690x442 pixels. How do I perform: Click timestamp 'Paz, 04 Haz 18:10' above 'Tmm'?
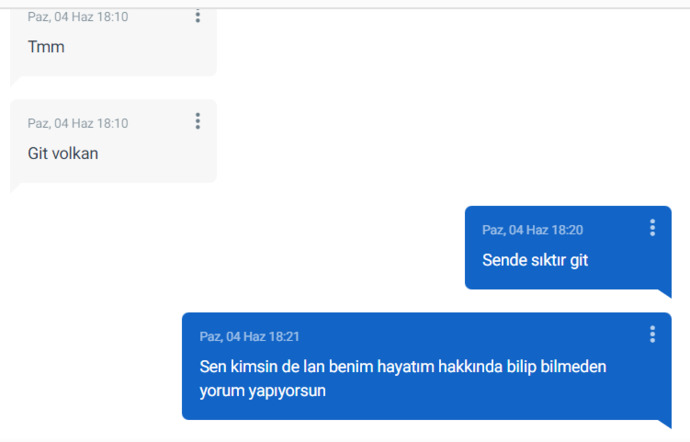(x=78, y=17)
